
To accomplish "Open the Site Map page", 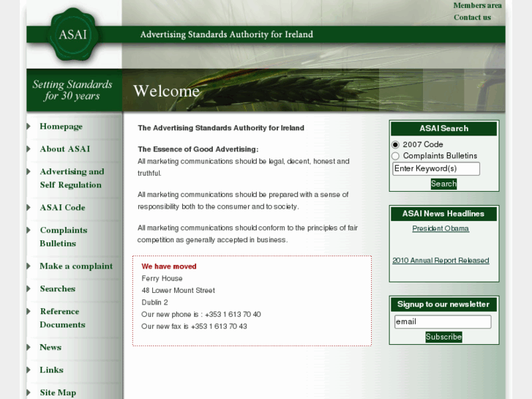I will click(x=58, y=392).
